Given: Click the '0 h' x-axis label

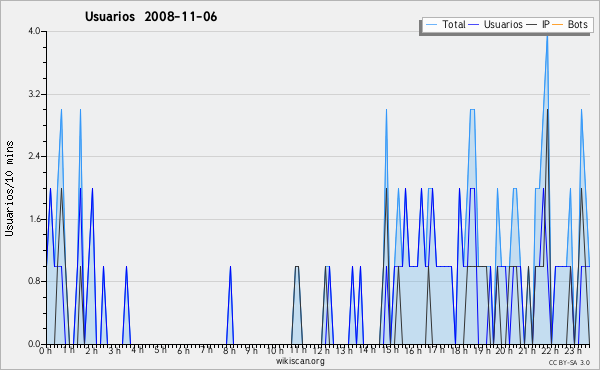Looking at the screenshot, I should point(46,351).
